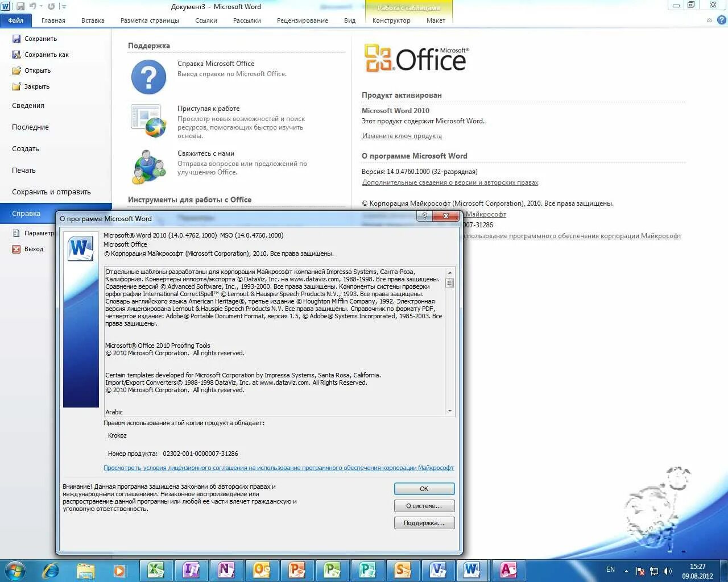Click EN language indicator in tray
The image size is (728, 582).
(x=610, y=569)
